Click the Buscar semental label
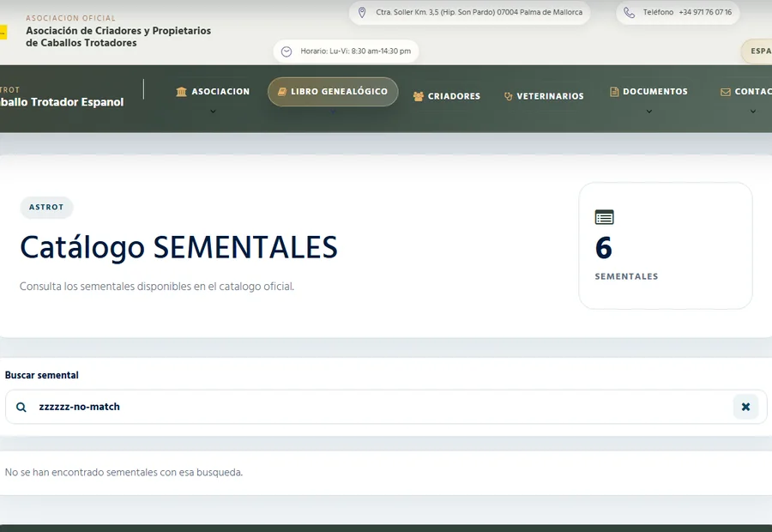772x532 pixels. pos(42,375)
